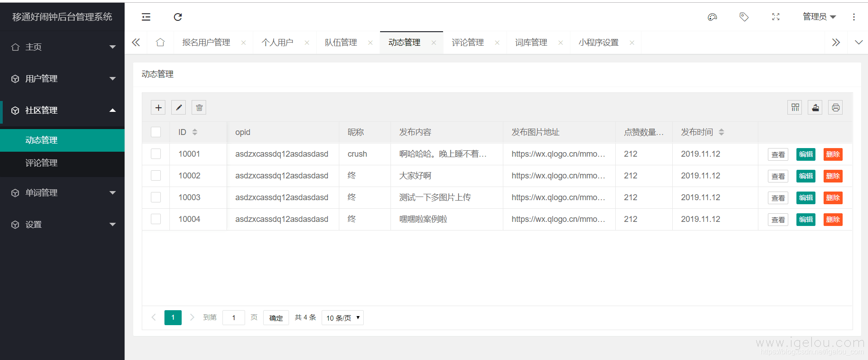Click the 确定 pagination button
Screen dimensions: 868x360
[276, 317]
